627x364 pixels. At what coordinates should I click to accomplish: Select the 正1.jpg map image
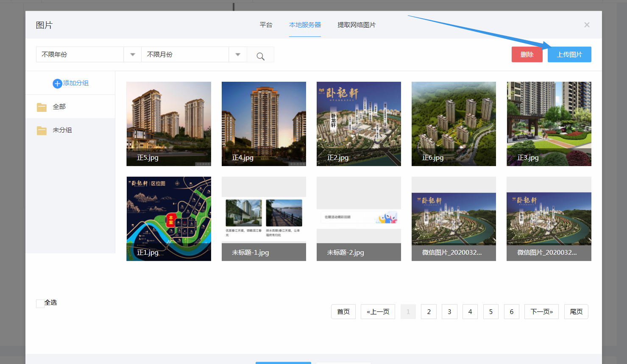[x=169, y=218]
